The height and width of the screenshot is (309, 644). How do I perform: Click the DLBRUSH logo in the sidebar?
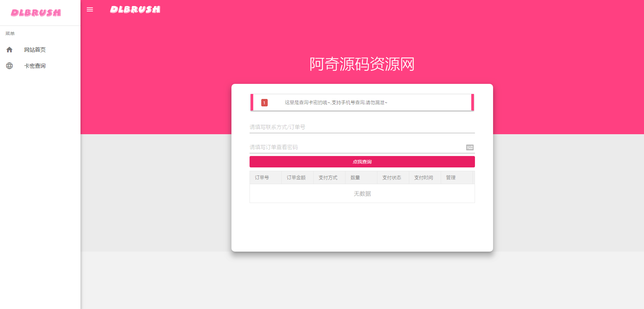36,12
